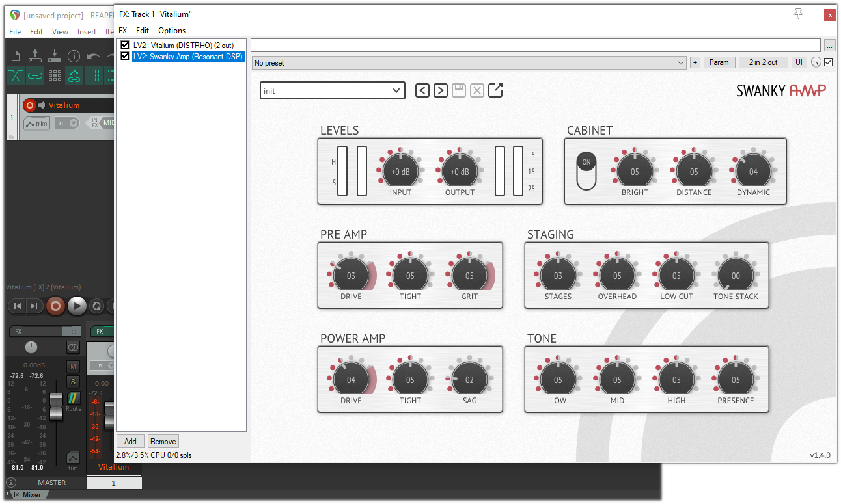
Task: Click the Param button
Action: click(719, 62)
